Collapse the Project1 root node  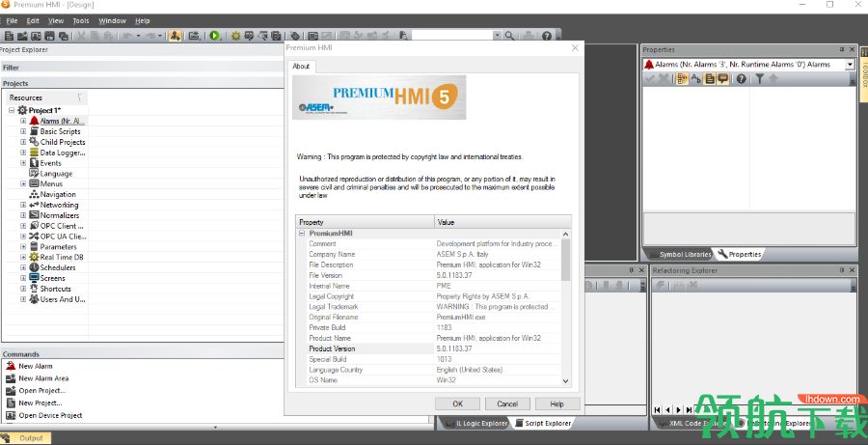[x=13, y=110]
